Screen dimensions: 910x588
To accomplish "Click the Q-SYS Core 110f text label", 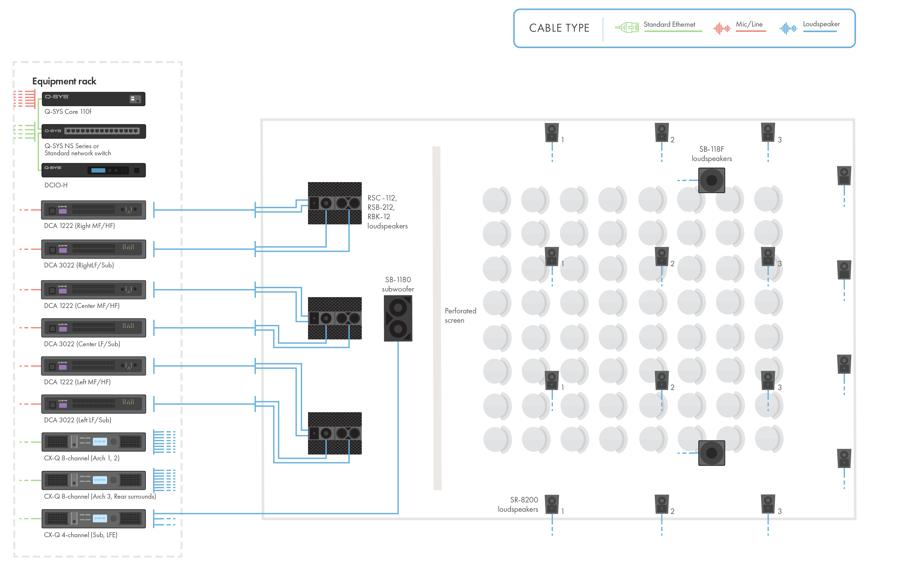I will tap(68, 111).
